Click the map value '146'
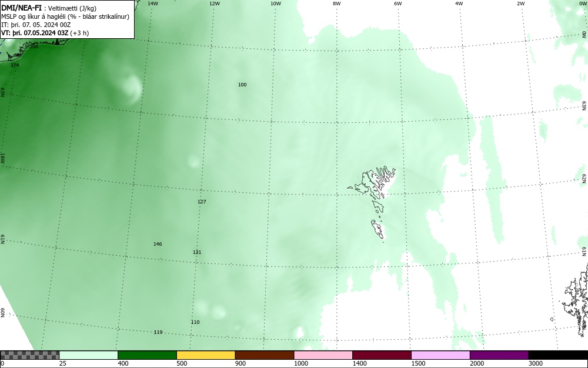Viewport: 588px width, 368px height. point(158,244)
